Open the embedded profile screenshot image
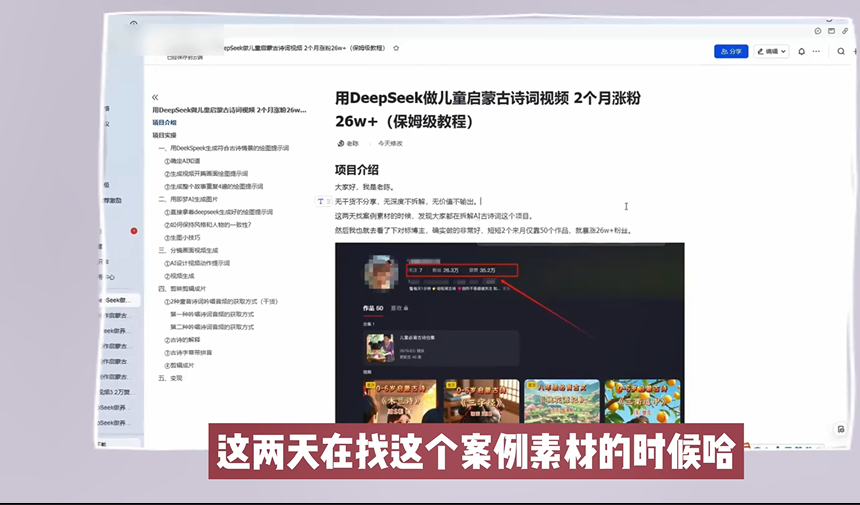This screenshot has height=505, width=860. tap(510, 333)
